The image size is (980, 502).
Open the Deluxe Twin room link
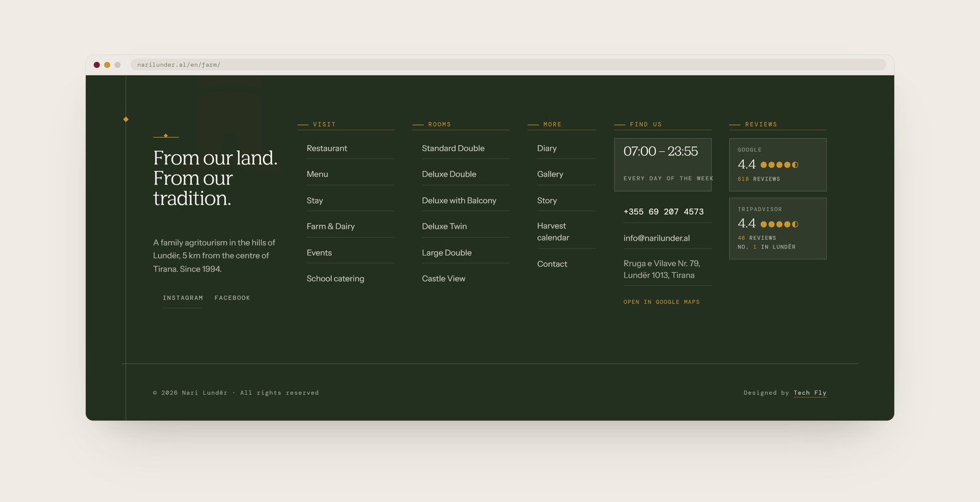[x=444, y=226]
